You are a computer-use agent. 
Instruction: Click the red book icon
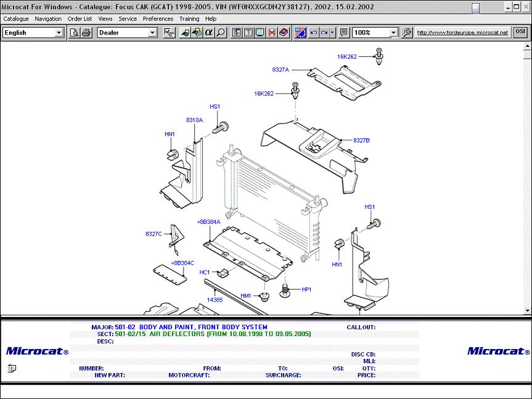point(284,32)
